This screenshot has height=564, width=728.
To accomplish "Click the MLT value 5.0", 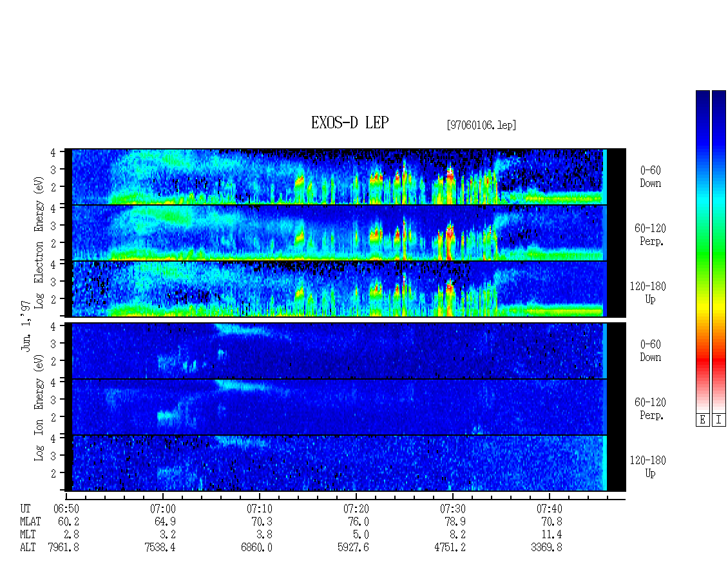I will pyautogui.click(x=361, y=535).
